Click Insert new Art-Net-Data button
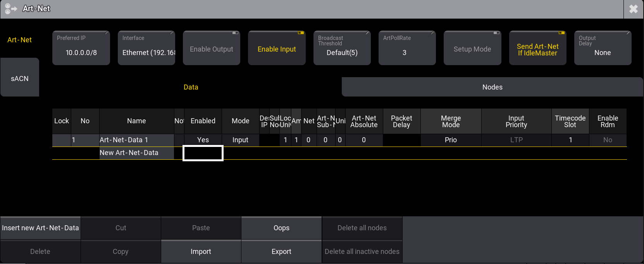The height and width of the screenshot is (264, 644). click(40, 228)
